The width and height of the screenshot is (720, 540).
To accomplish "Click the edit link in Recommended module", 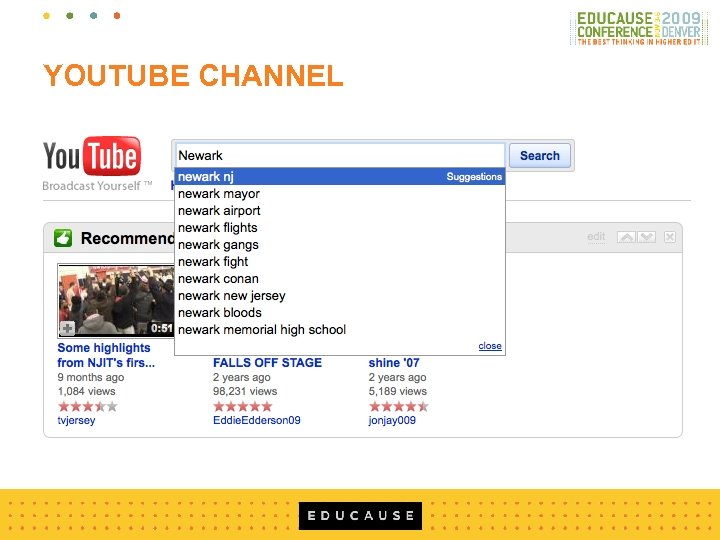I will pos(596,236).
